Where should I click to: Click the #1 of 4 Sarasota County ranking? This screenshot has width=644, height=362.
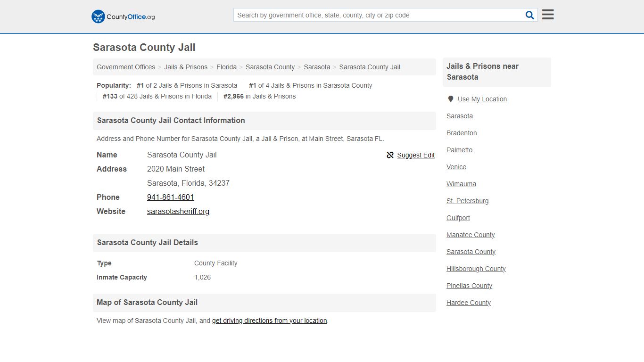[311, 85]
